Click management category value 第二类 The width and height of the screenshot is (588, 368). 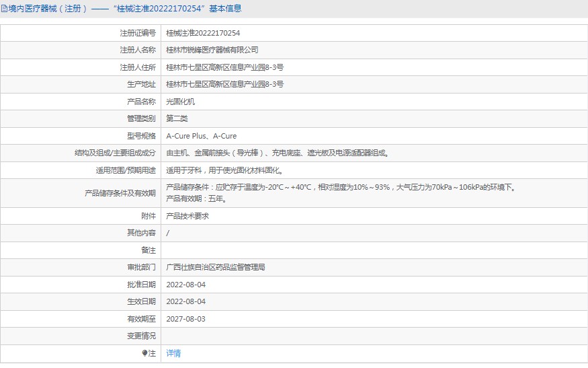click(177, 118)
